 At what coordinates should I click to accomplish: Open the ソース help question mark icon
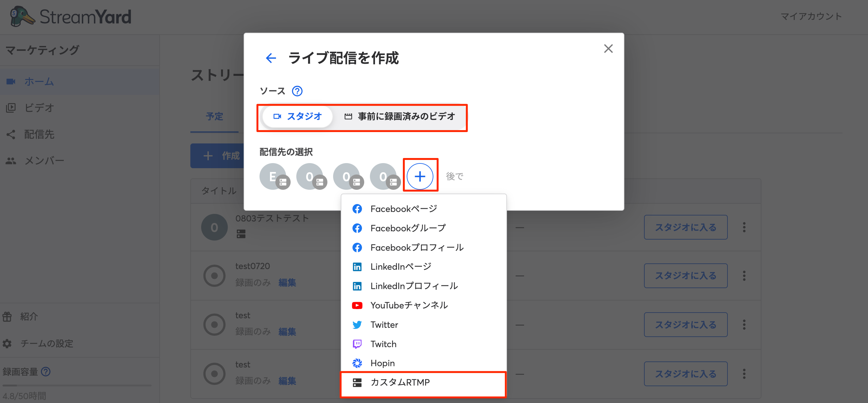[297, 91]
